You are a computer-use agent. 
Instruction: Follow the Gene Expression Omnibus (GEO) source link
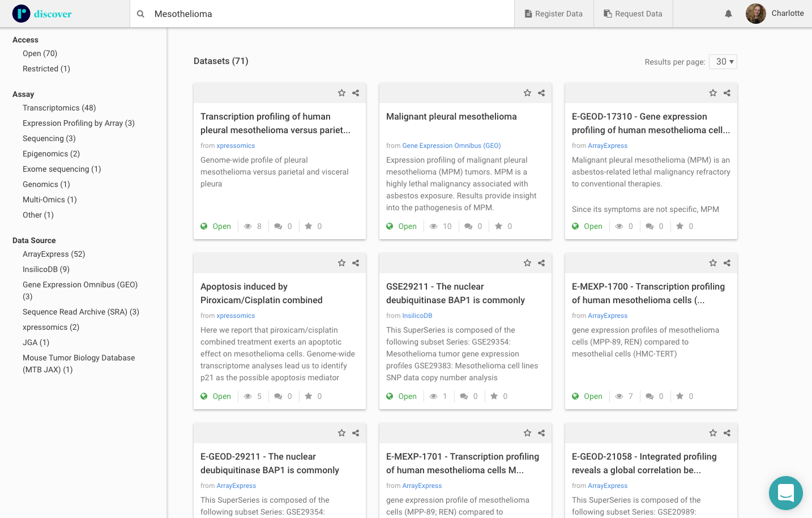coord(451,146)
